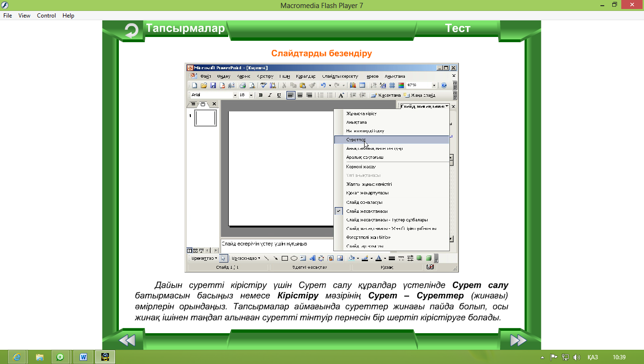Click the Undo arrow icon in PowerPoint toolbar
644x364 pixels.
(323, 85)
